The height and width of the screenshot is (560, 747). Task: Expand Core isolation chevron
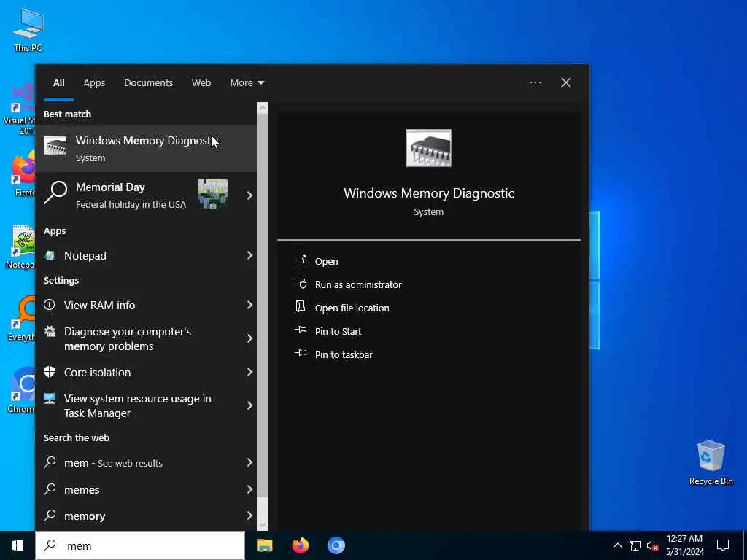(249, 373)
